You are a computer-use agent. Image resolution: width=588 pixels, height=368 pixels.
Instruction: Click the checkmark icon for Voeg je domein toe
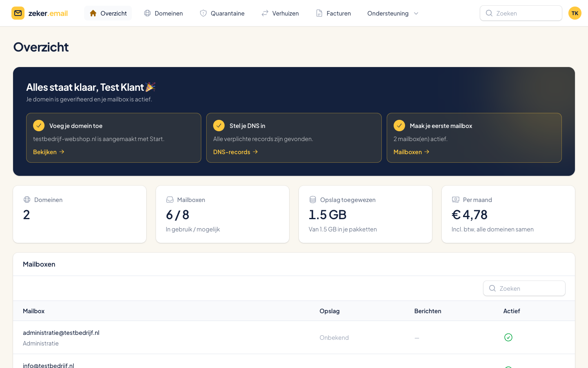(39, 125)
